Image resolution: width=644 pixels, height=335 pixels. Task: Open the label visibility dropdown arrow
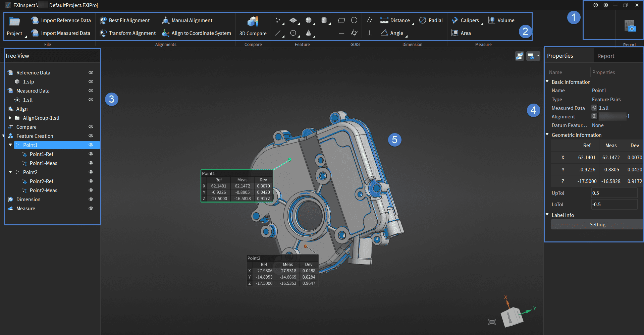point(538,56)
